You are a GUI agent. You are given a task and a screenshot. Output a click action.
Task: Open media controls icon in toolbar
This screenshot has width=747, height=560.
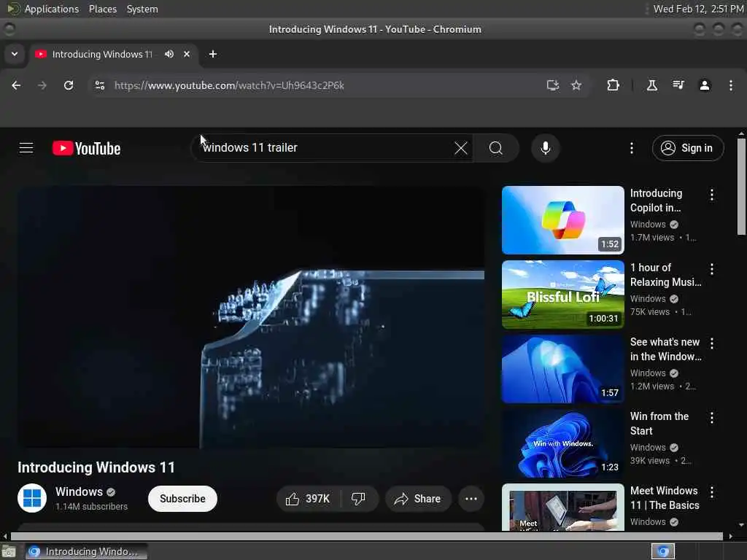678,85
